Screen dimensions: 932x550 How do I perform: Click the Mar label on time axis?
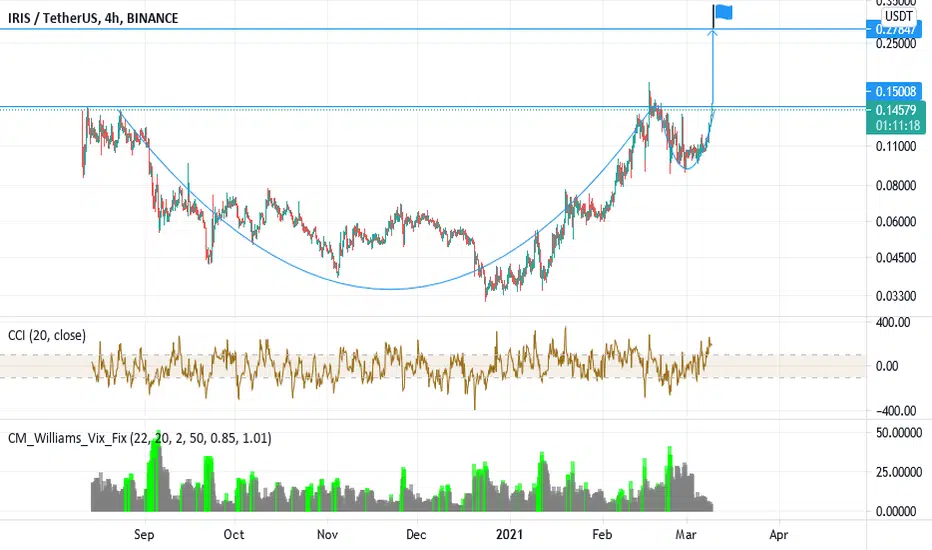pos(686,534)
